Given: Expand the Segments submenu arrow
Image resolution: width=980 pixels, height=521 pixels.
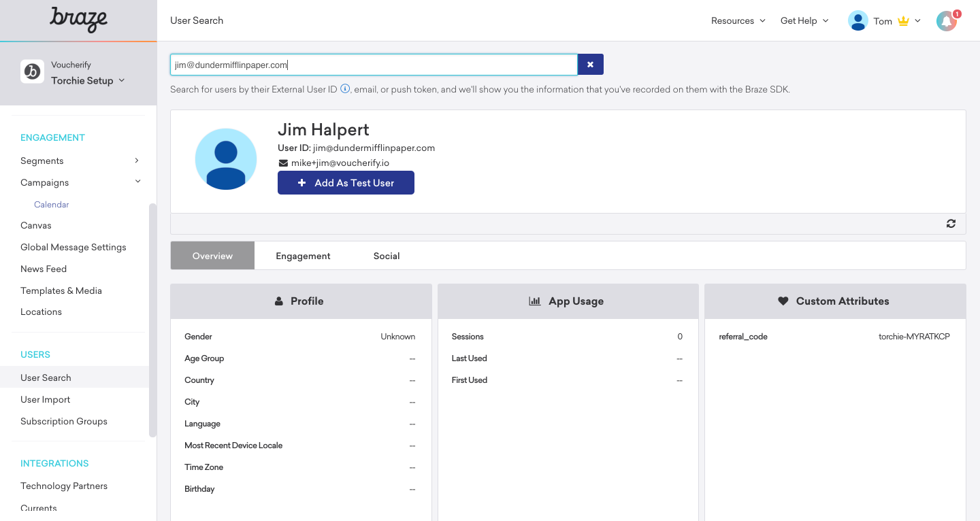Looking at the screenshot, I should 137,161.
